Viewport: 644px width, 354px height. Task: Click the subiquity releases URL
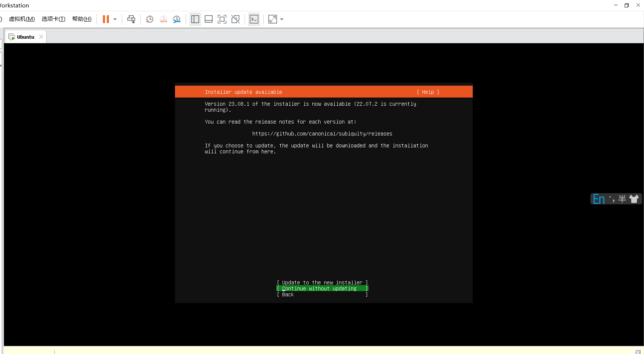coord(322,134)
